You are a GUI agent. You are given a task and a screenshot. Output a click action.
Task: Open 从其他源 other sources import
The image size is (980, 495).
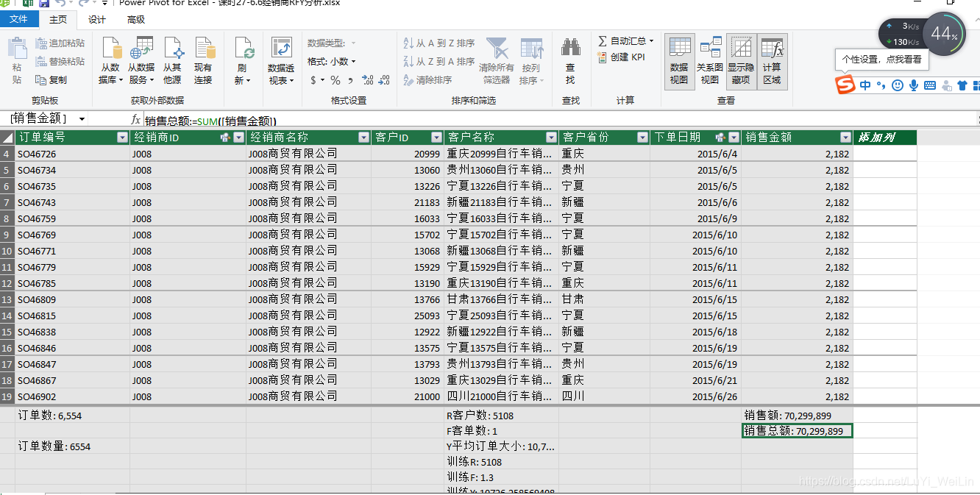(x=172, y=60)
